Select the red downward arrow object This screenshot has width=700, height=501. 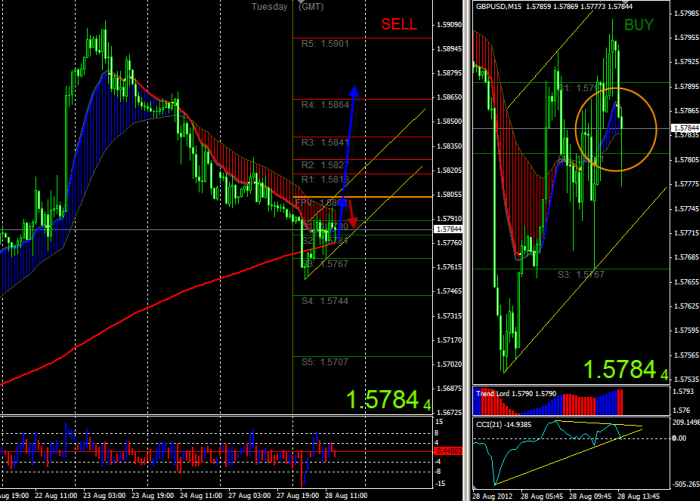click(351, 214)
